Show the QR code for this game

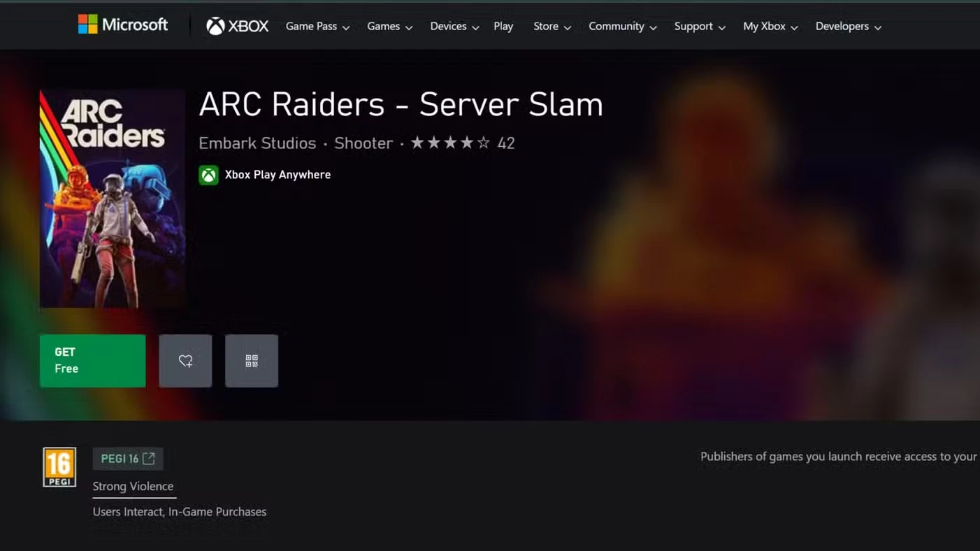[252, 361]
